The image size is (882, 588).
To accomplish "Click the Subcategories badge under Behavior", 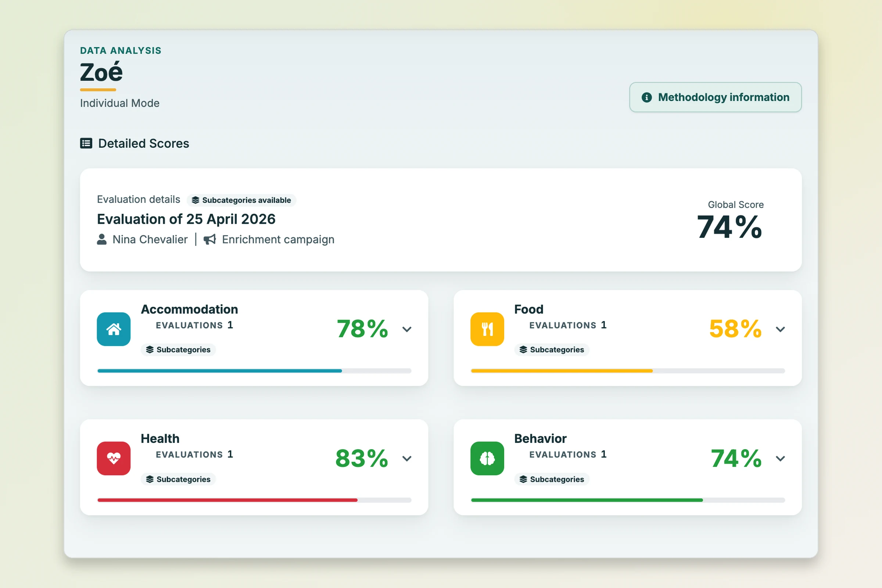I will [x=552, y=479].
